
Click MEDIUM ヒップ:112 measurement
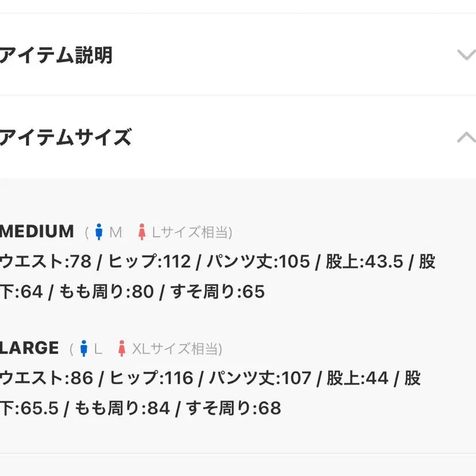[x=150, y=262]
